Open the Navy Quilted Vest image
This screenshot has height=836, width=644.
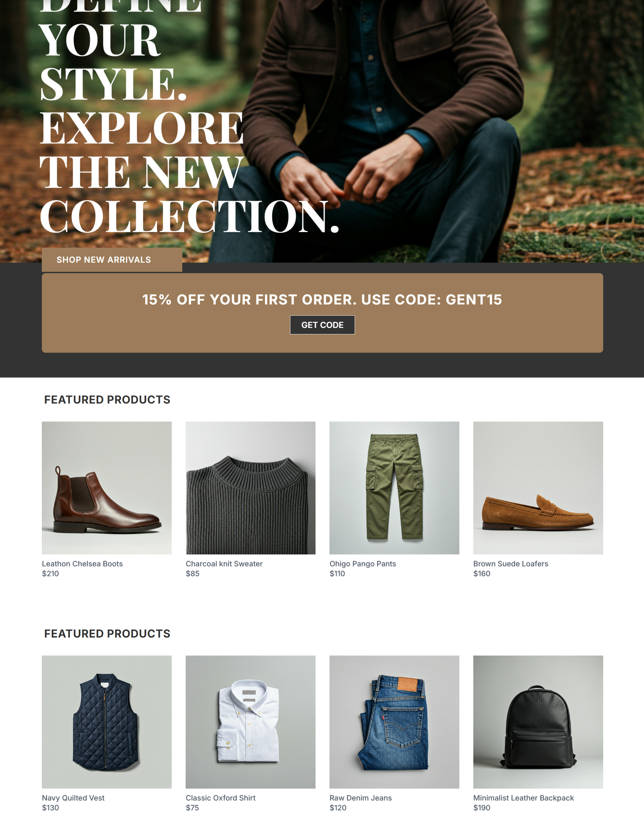click(x=107, y=722)
